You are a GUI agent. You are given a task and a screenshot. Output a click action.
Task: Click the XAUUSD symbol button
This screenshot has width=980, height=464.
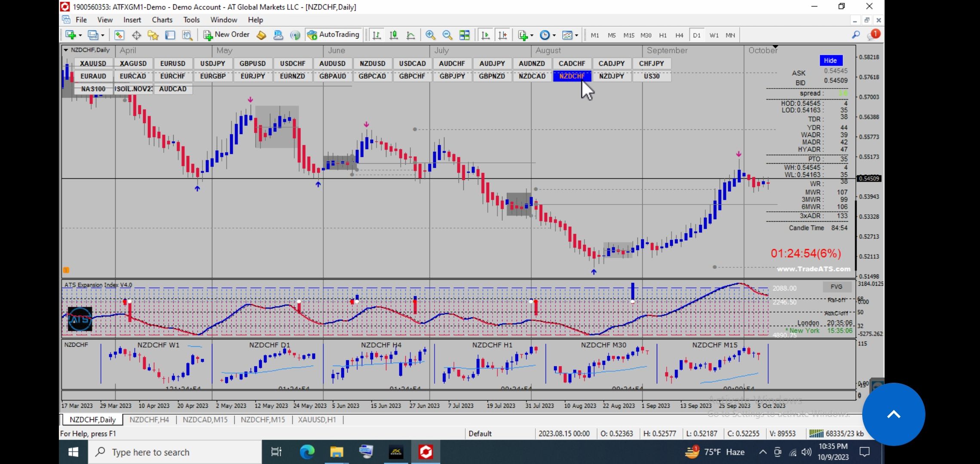(x=93, y=64)
